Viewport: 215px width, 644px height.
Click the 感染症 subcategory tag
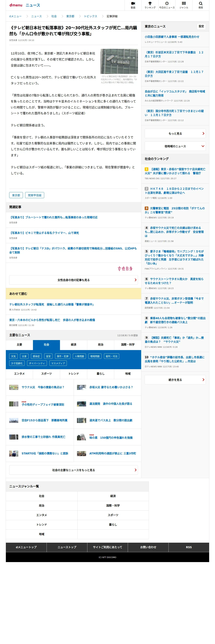pyautogui.click(x=36, y=356)
